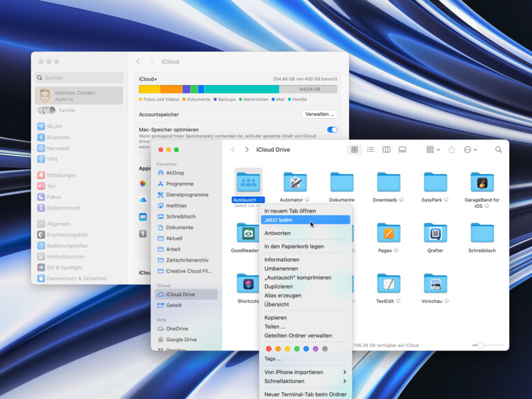Choose 'Antworten' from context menu

pyautogui.click(x=305, y=233)
